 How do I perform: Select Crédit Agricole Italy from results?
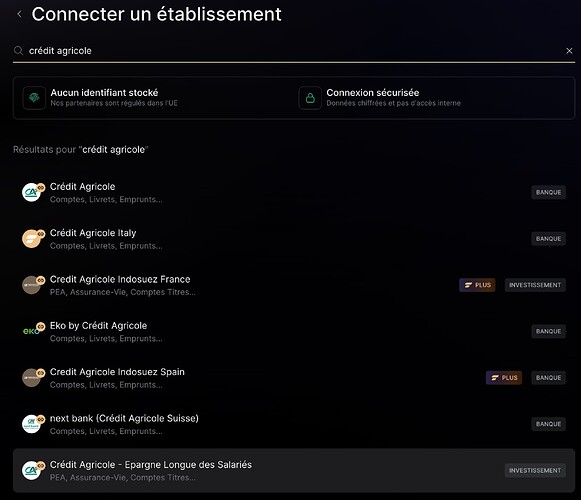coord(294,239)
